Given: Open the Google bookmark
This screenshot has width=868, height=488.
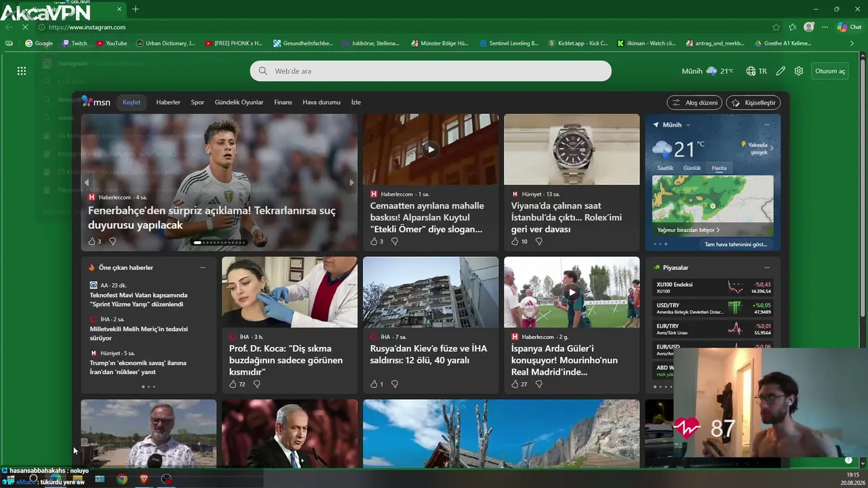Looking at the screenshot, I should [x=39, y=43].
